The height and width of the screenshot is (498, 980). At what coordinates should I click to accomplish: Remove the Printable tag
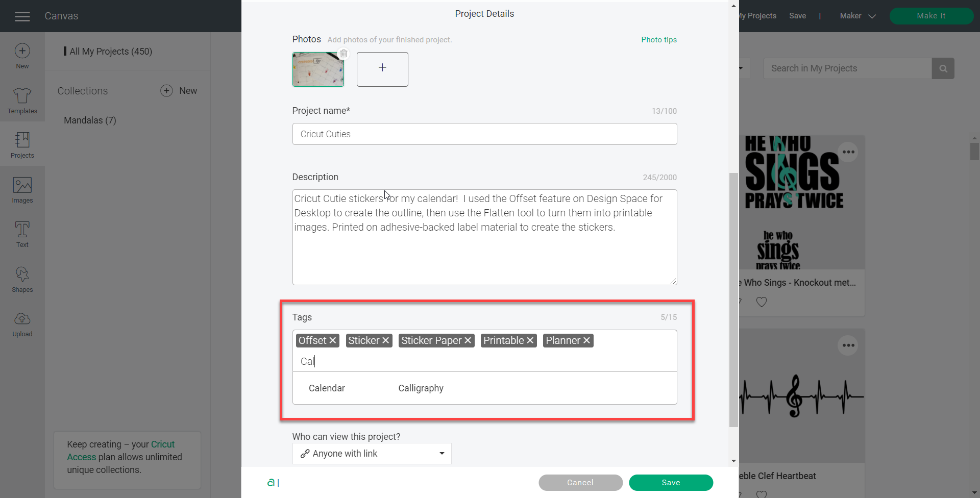click(530, 340)
